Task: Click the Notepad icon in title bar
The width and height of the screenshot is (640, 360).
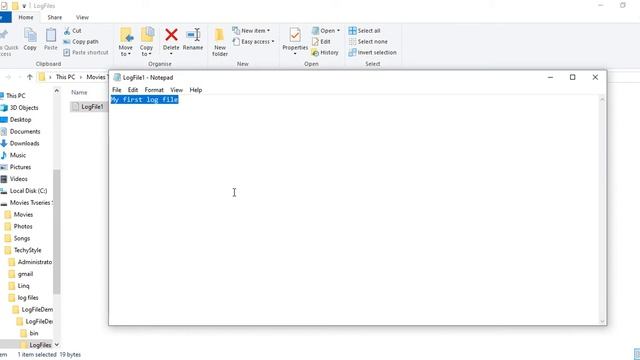Action: click(x=117, y=77)
